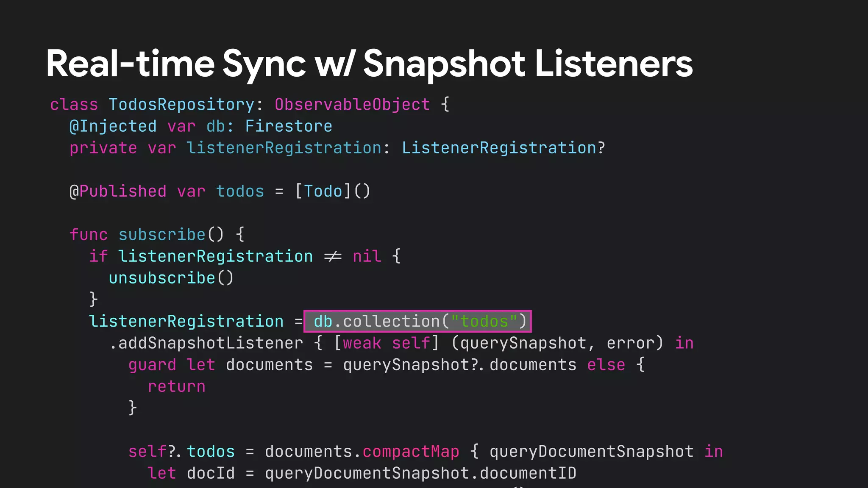Click the "@Published" property wrapper
Viewport: 868px width, 488px height.
(x=118, y=191)
